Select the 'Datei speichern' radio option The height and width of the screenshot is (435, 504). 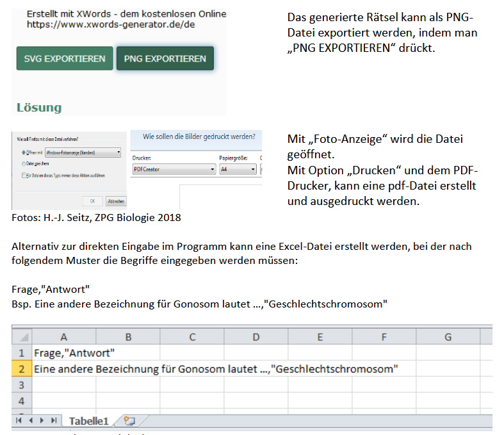[x=24, y=164]
